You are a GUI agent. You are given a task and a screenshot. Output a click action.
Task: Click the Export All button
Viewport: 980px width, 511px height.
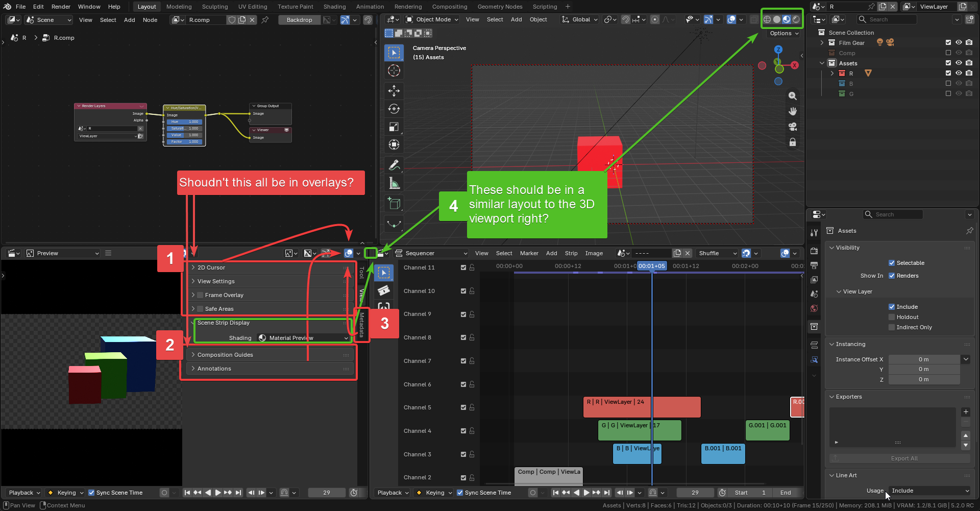(899, 458)
